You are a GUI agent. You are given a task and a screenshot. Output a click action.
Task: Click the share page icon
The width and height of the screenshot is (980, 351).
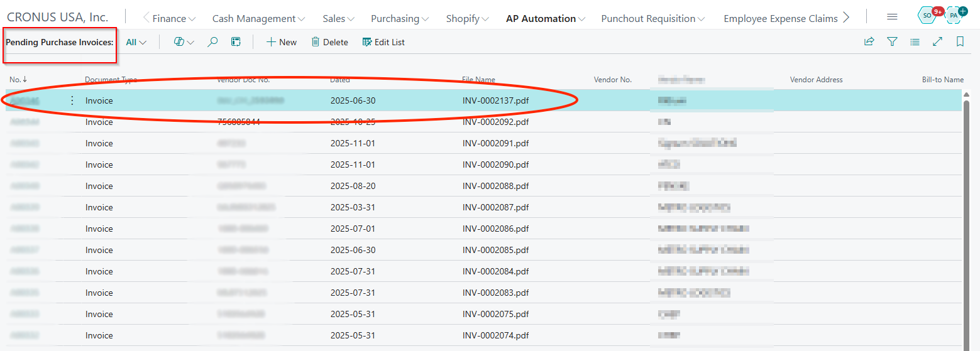[x=869, y=42]
